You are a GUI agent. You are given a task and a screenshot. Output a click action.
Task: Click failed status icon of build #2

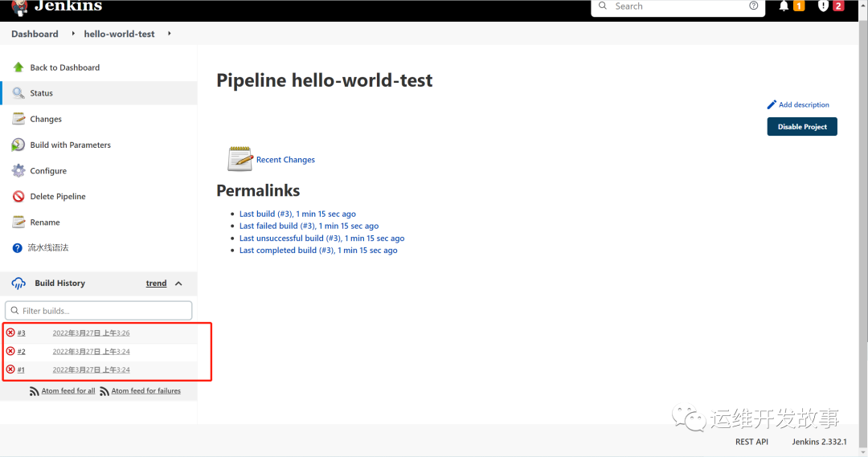click(x=10, y=351)
